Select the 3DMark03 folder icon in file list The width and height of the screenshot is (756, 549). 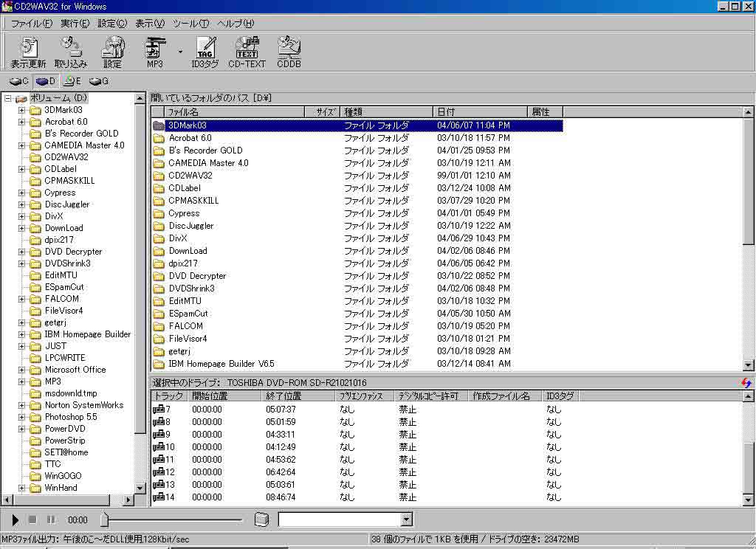click(159, 125)
